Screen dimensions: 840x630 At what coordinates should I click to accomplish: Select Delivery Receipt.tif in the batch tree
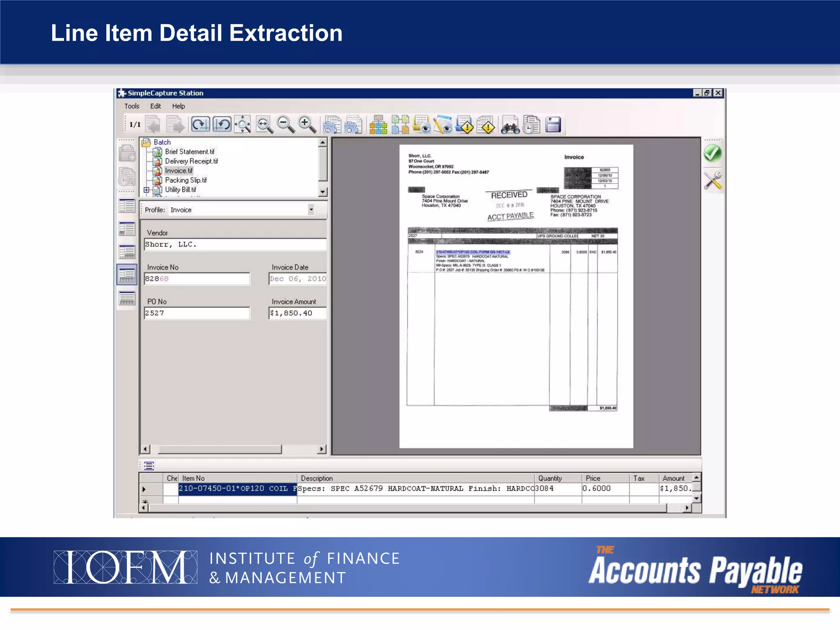coord(192,161)
